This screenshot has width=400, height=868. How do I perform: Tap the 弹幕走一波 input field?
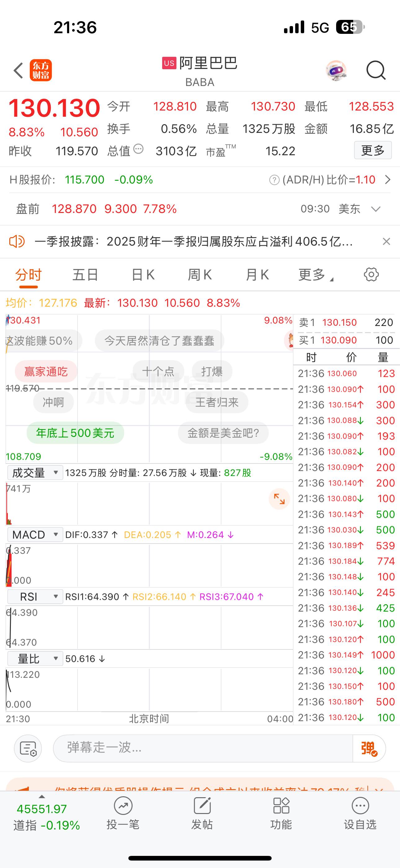[203, 748]
